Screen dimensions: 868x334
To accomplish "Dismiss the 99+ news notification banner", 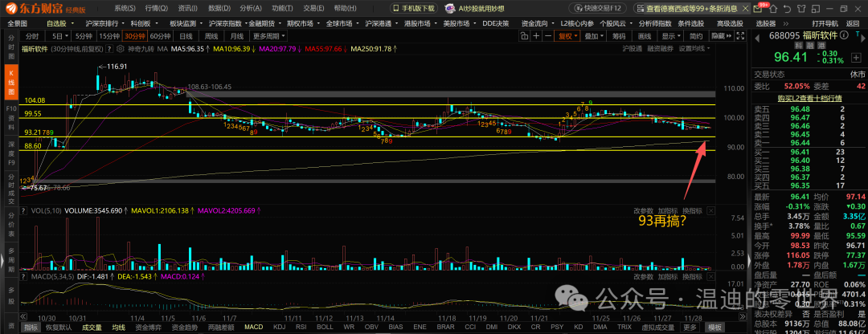I will tap(744, 8).
